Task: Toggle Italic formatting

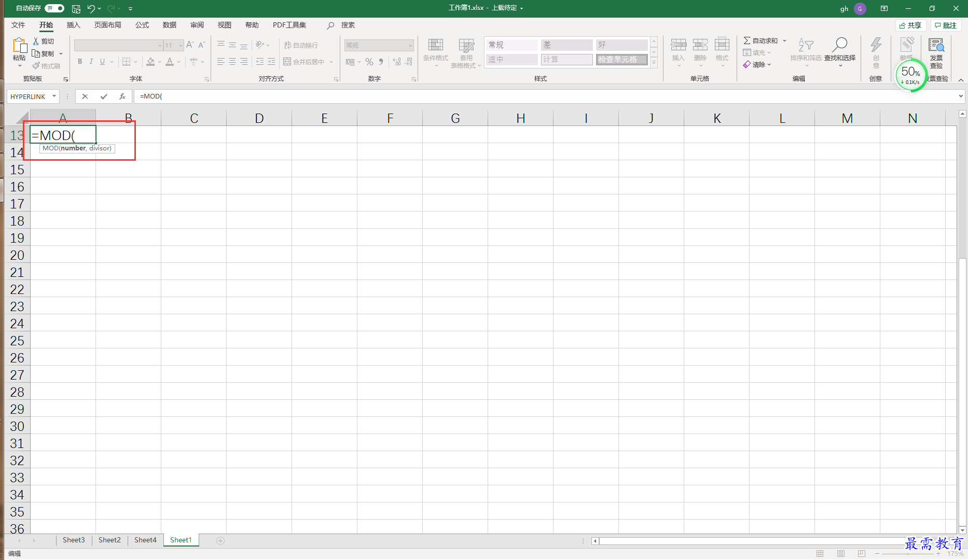Action: 91,62
